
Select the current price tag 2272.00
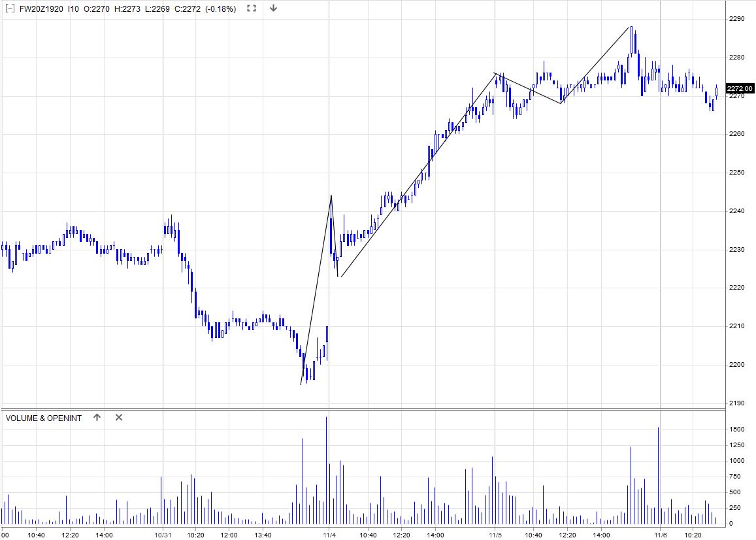[x=740, y=89]
